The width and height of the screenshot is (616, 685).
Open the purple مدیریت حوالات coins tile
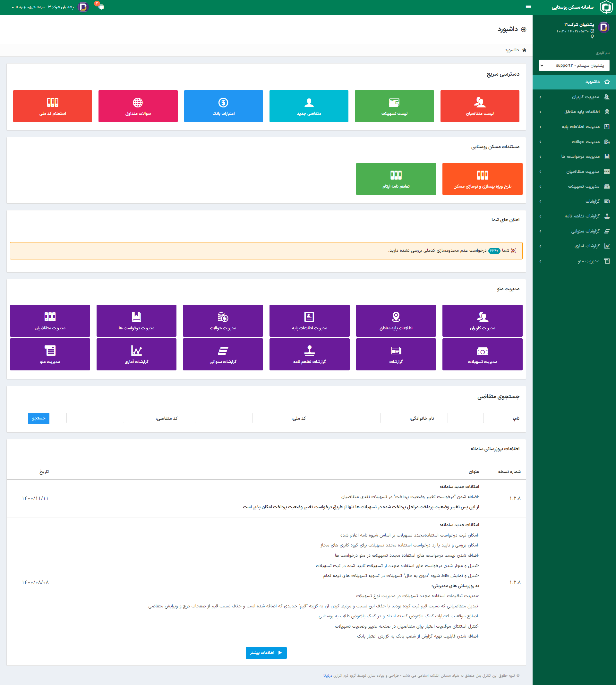(x=223, y=320)
